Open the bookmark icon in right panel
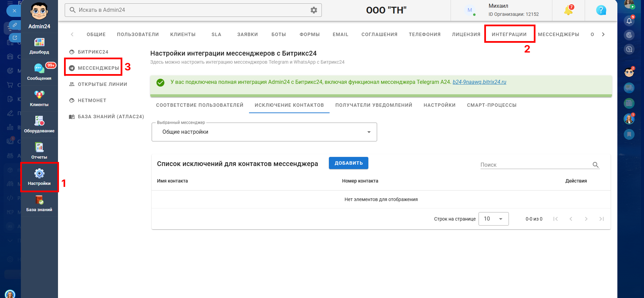This screenshot has width=644, height=298. [629, 134]
